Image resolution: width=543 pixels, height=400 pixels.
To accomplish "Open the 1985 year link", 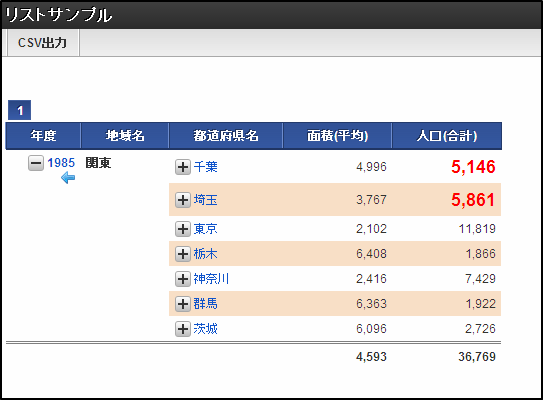I will [x=61, y=163].
